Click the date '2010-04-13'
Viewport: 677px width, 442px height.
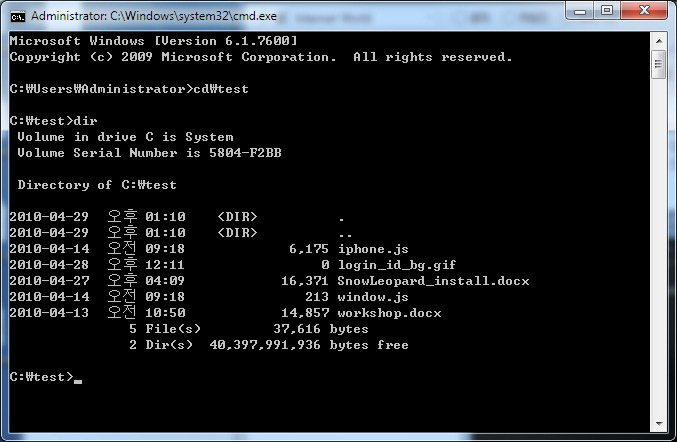point(49,313)
